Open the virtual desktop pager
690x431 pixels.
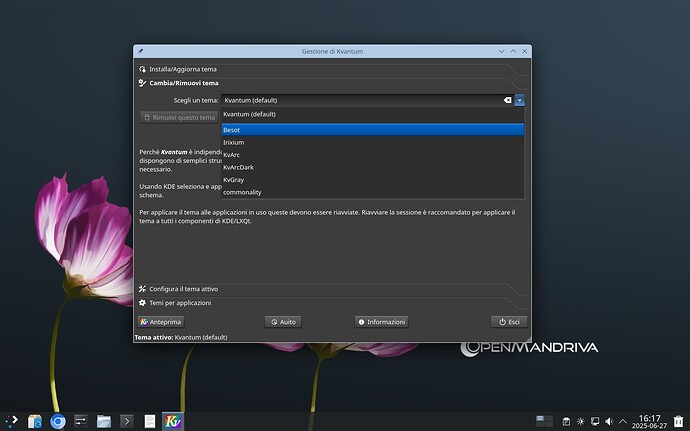click(544, 421)
